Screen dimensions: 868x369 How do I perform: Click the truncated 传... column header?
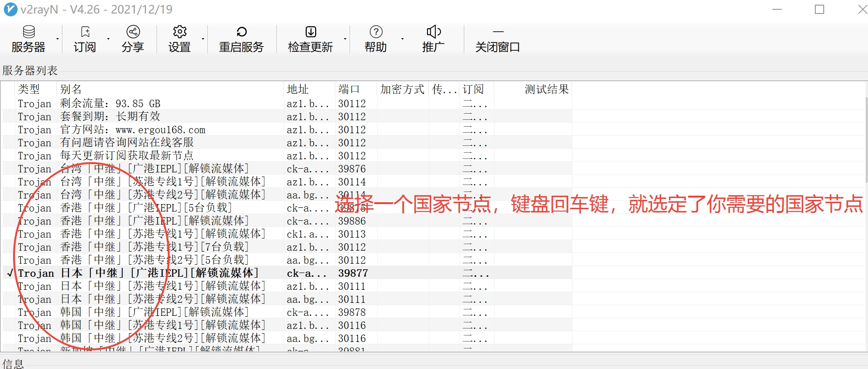(x=444, y=89)
